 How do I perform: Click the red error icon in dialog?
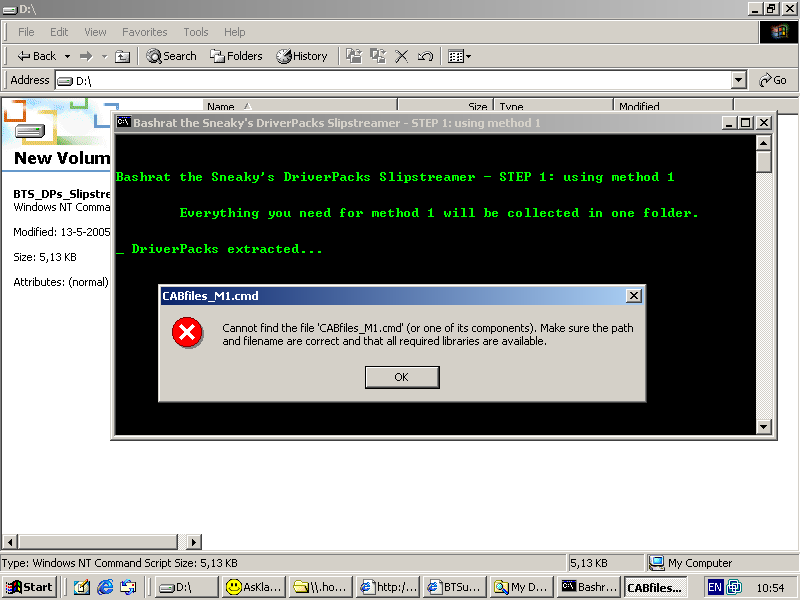[x=187, y=333]
